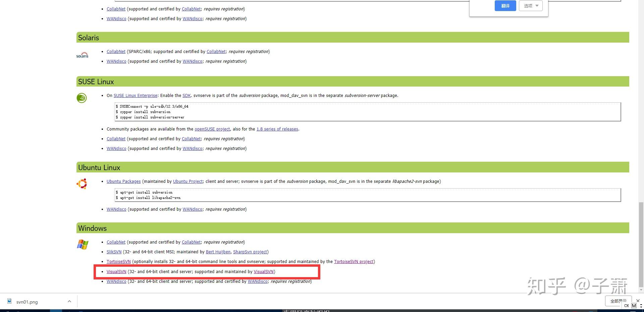Click the page vertical scrollbar thumb
644x312 pixels.
point(641,244)
